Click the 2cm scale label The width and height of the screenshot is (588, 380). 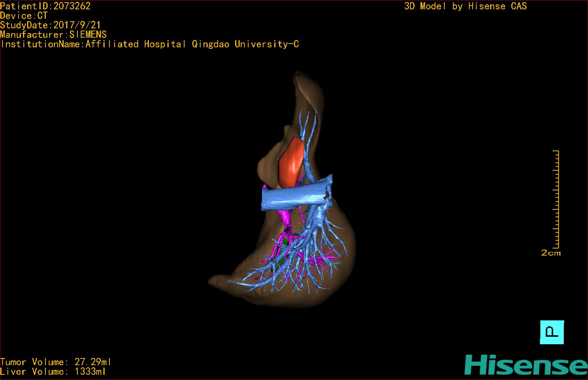(551, 253)
